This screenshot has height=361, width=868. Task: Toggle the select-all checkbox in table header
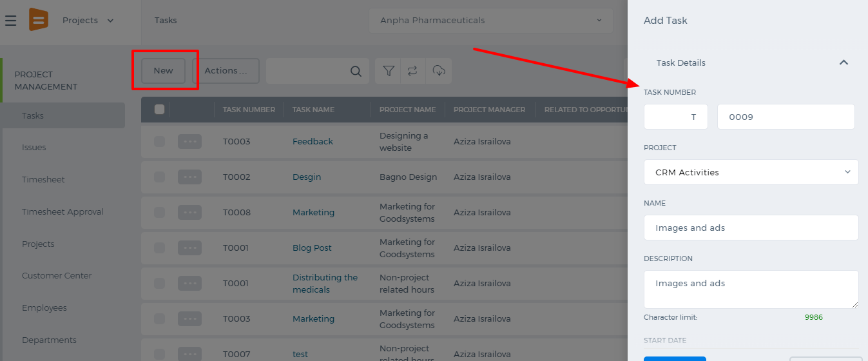point(160,109)
